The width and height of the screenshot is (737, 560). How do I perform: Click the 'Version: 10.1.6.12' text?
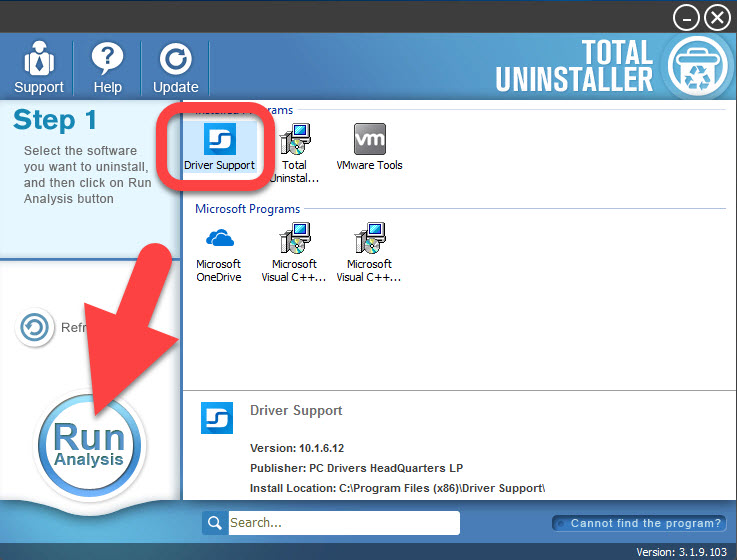297,448
